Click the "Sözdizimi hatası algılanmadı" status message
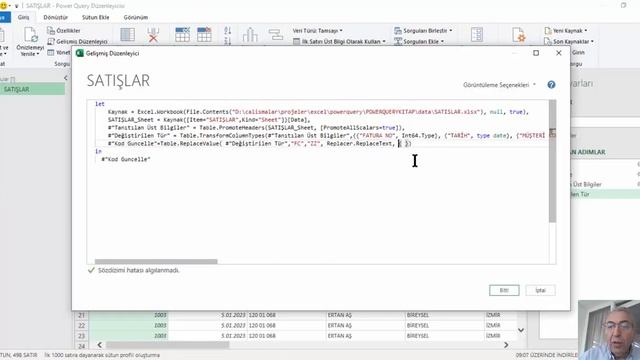 138,270
